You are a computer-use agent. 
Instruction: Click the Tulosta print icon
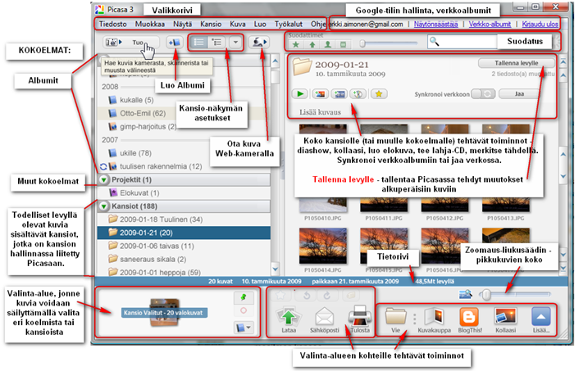(x=360, y=319)
